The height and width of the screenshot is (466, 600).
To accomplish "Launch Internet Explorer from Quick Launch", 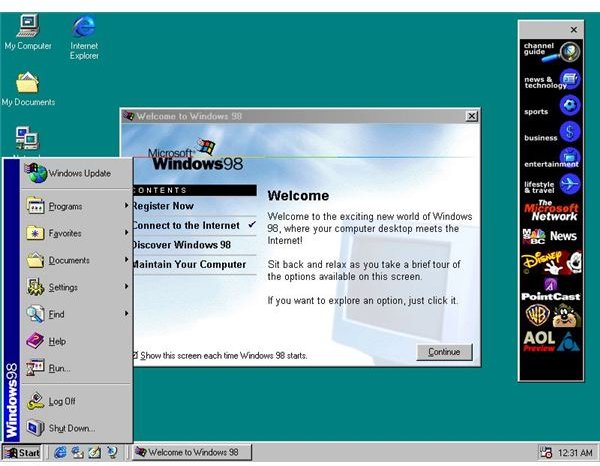I will tap(60, 453).
